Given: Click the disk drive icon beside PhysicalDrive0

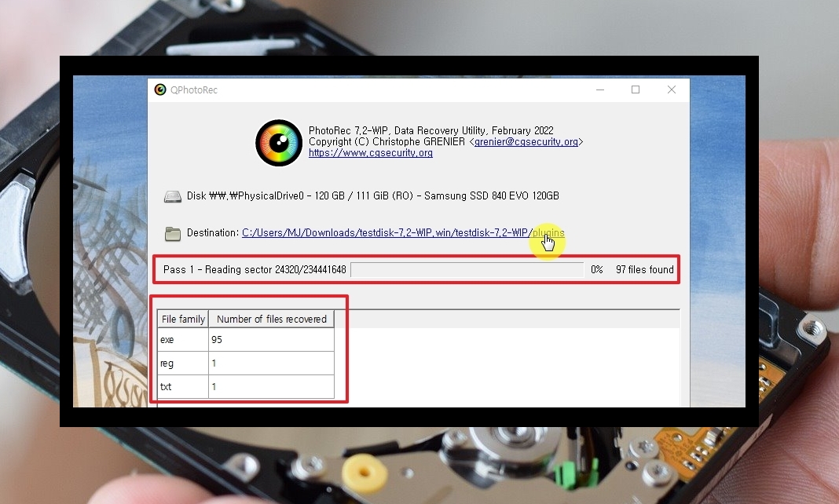Looking at the screenshot, I should 172,197.
